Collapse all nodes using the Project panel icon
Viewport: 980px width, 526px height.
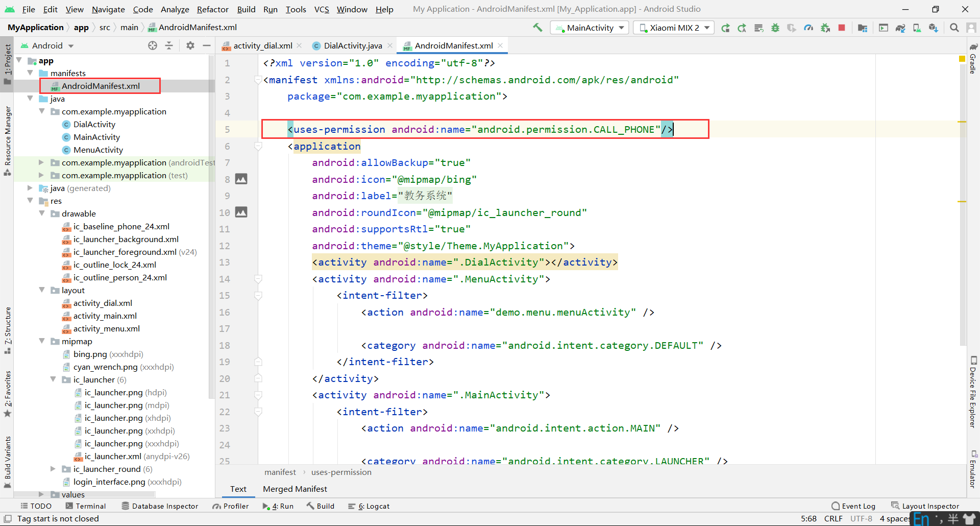169,45
